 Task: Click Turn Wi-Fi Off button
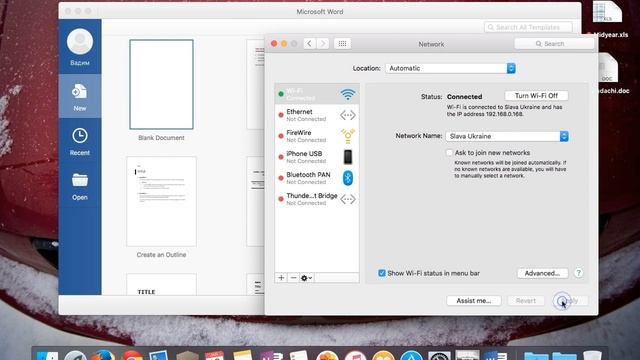tap(536, 96)
